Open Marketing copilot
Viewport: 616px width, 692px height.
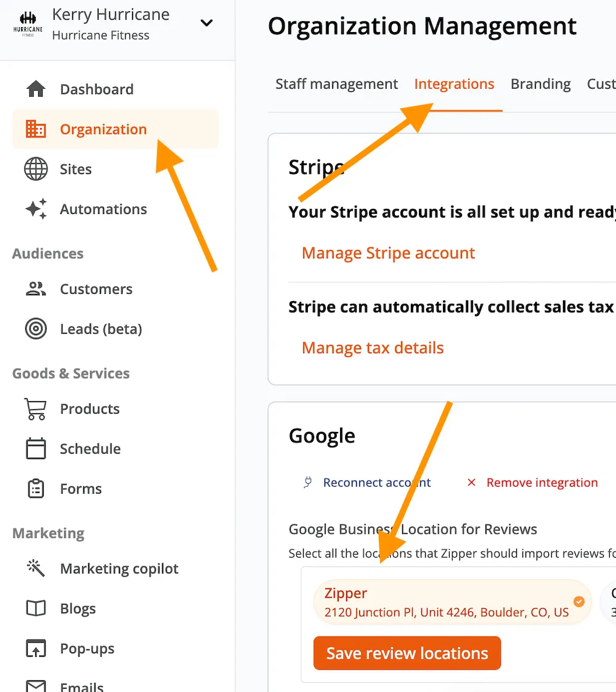pyautogui.click(x=119, y=568)
